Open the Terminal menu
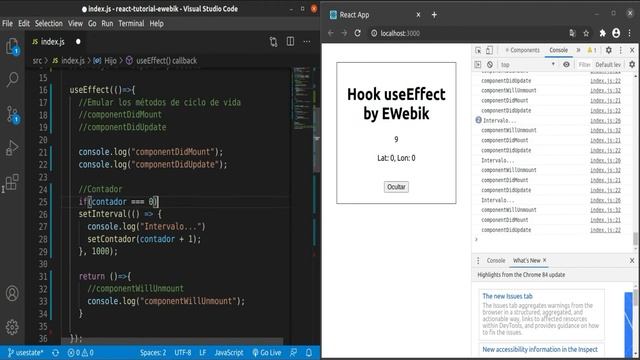 click(131, 24)
